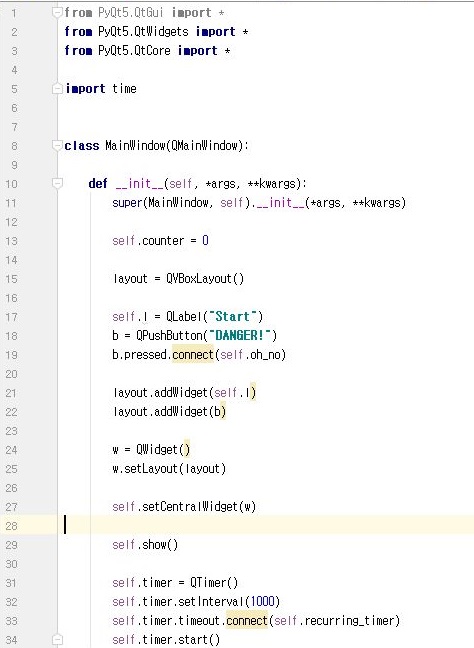Click highlighted 'connect' on line 33
The width and height of the screenshot is (474, 648).
tap(247, 621)
